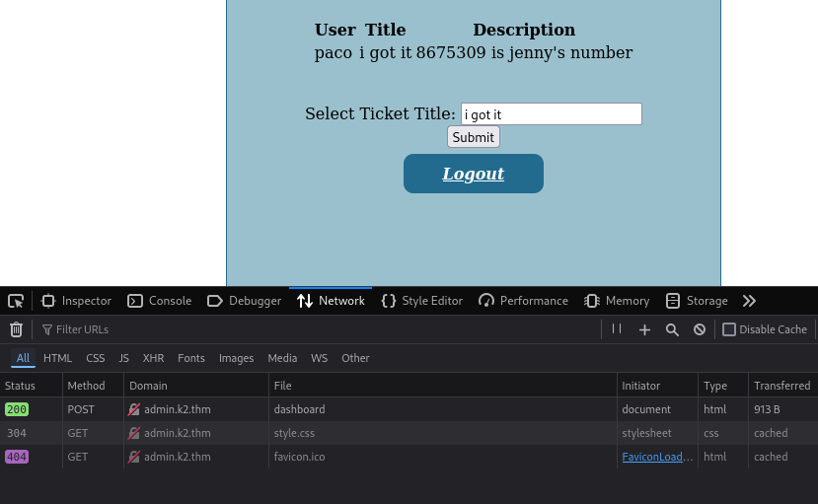
Task: Select the POST dashboard request row
Action: coord(409,409)
